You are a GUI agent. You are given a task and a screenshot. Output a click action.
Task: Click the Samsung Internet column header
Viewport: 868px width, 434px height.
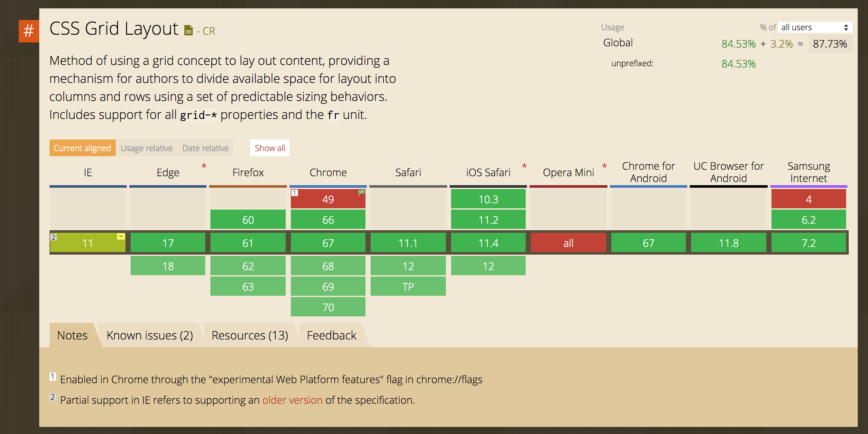pos(809,172)
